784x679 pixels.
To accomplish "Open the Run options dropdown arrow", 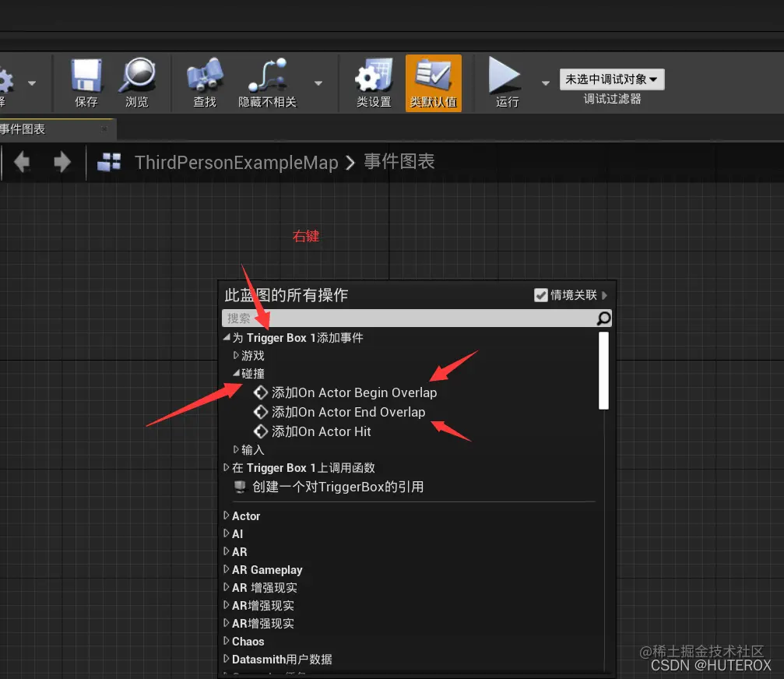I will coord(546,83).
